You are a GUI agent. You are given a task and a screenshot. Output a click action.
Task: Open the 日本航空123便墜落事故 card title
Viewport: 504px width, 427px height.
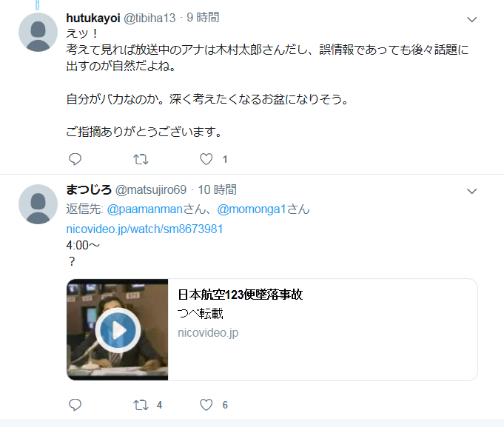(240, 295)
